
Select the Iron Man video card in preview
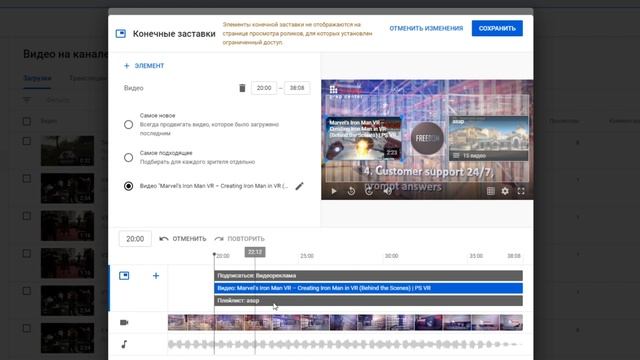[x=363, y=139]
